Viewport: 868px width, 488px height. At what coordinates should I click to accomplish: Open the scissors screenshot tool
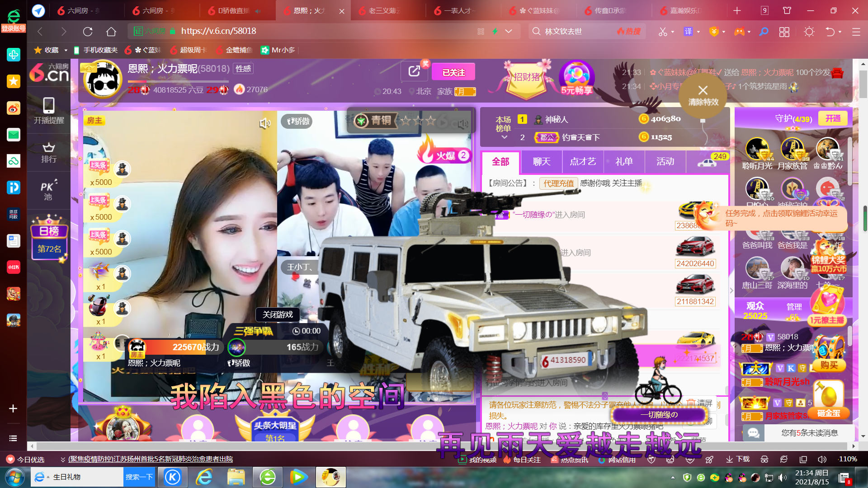click(x=663, y=32)
